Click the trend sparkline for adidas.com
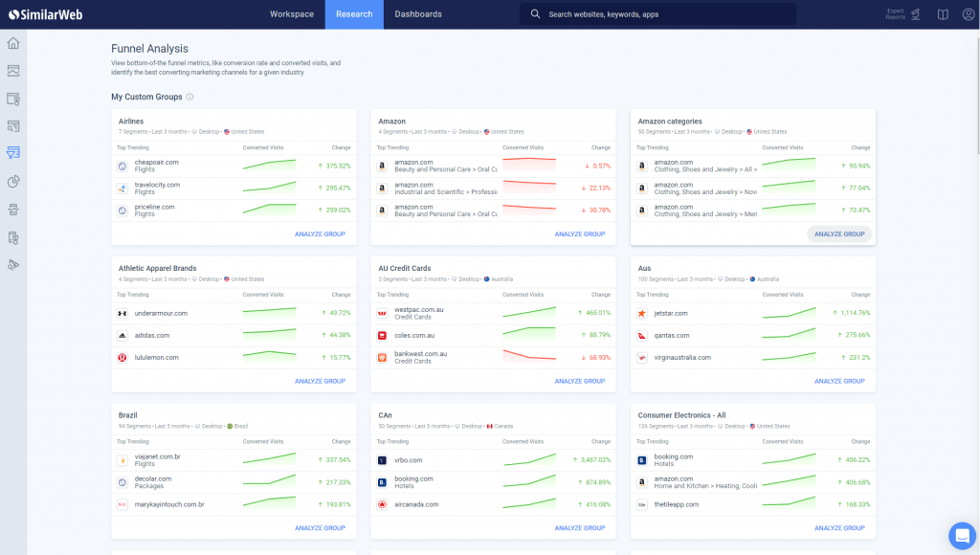Viewport: 980px width, 555px height. 269,335
